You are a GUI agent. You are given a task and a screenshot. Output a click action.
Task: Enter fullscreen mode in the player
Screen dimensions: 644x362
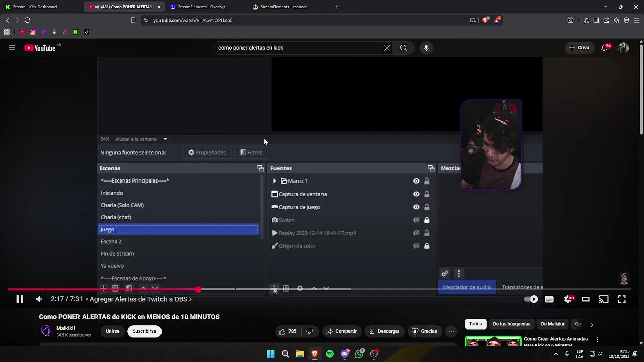tap(622, 299)
